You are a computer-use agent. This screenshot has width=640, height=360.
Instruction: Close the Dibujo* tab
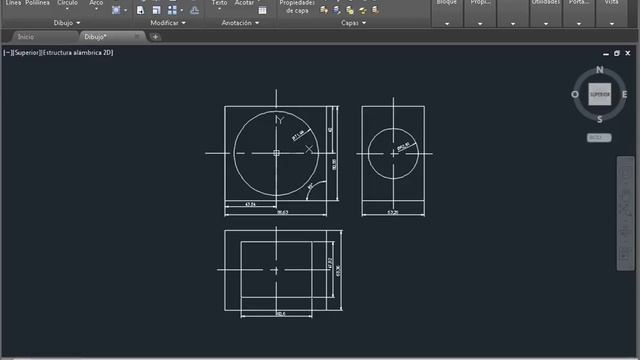coord(137,36)
